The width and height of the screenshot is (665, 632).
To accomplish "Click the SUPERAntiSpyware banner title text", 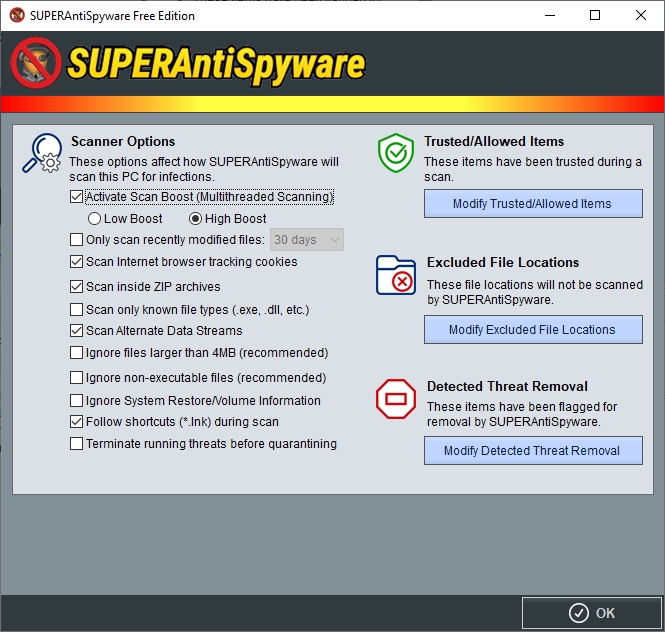I will (x=216, y=64).
